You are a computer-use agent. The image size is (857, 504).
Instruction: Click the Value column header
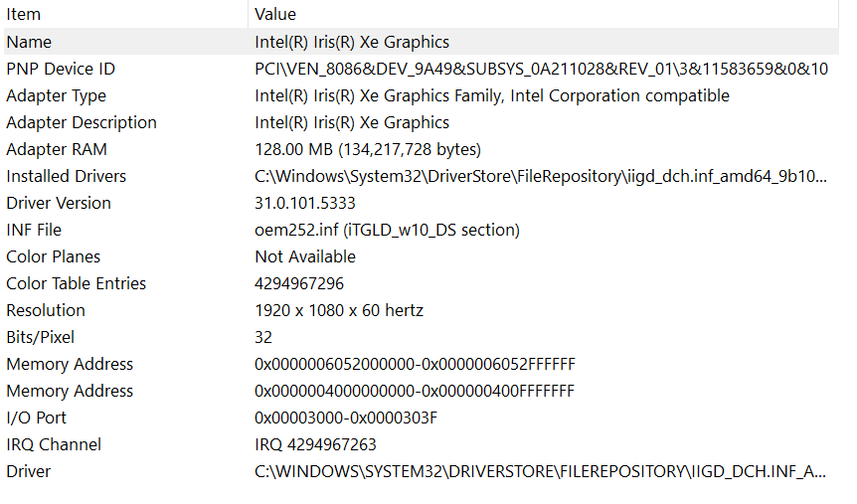point(543,14)
